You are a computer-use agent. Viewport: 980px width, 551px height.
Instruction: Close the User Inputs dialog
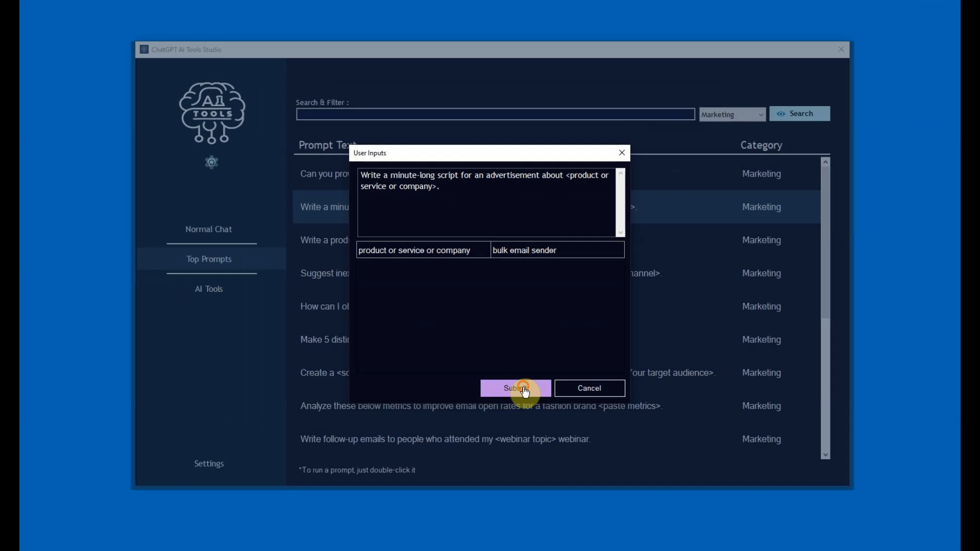(x=621, y=153)
